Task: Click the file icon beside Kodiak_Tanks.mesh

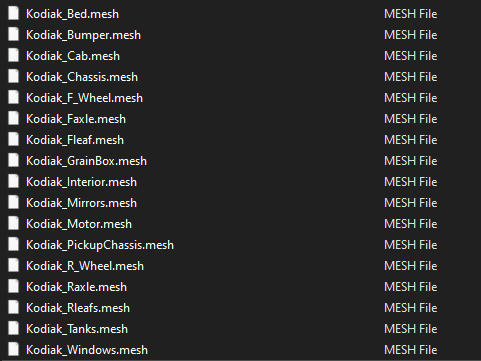Action: pos(13,329)
